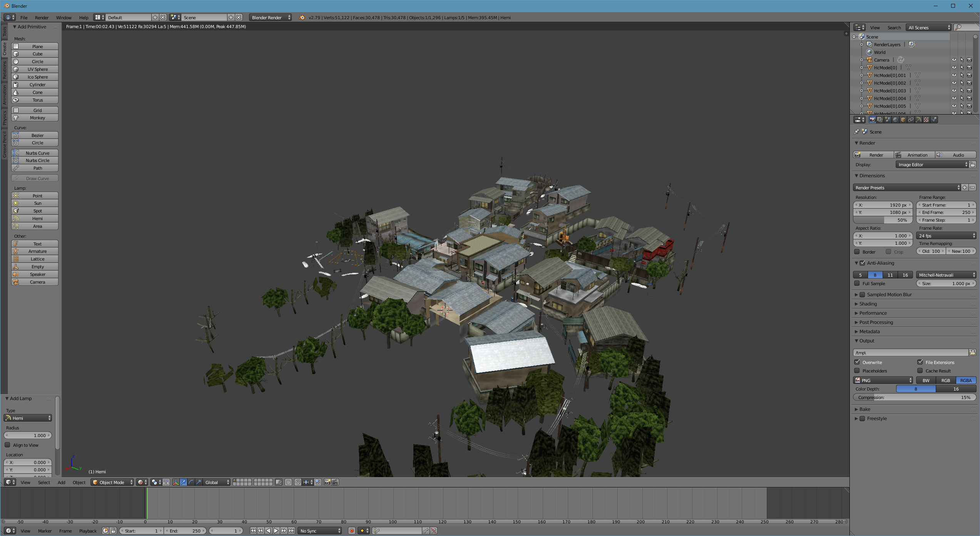The height and width of the screenshot is (536, 980).
Task: Click the Camera object icon in toolbar
Action: pyautogui.click(x=17, y=282)
